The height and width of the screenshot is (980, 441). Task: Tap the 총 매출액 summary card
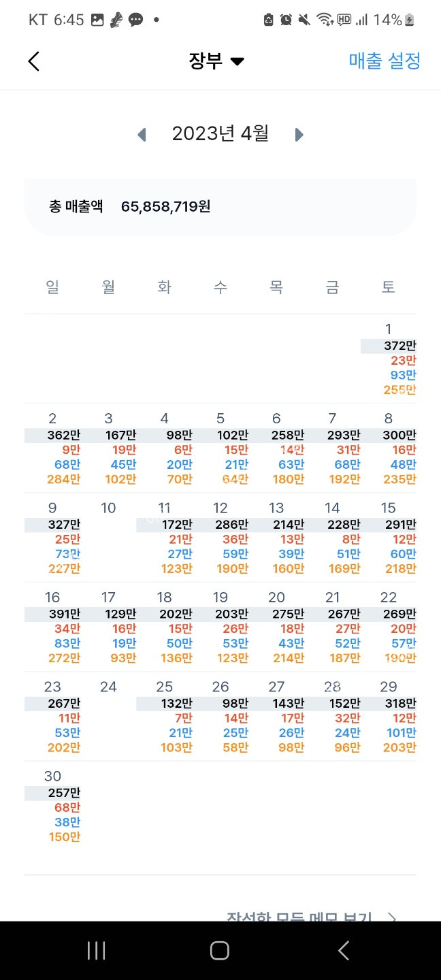click(220, 207)
